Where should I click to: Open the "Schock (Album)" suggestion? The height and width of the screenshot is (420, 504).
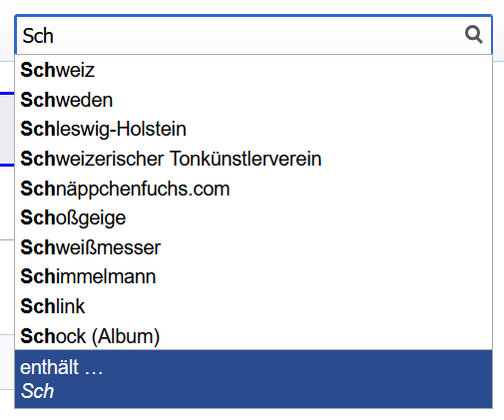253,336
